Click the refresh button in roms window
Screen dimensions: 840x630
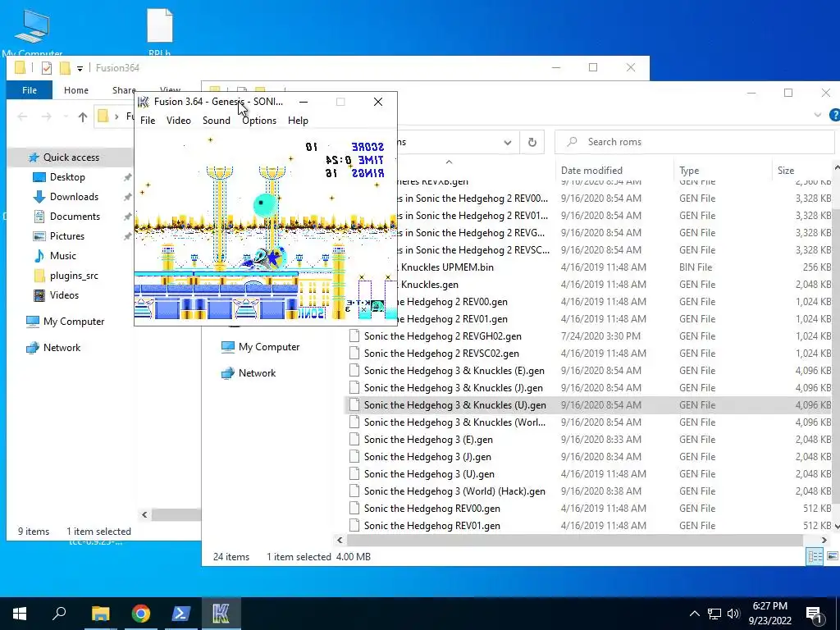pos(532,142)
